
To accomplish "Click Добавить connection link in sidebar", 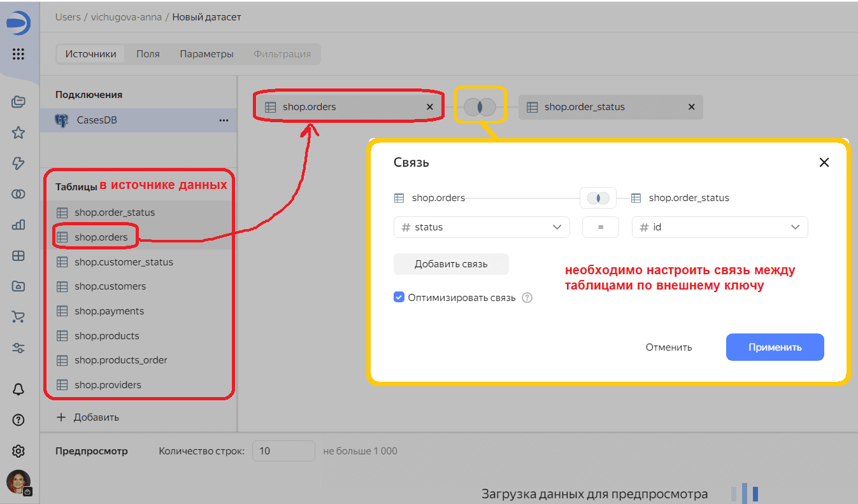I will pos(88,417).
